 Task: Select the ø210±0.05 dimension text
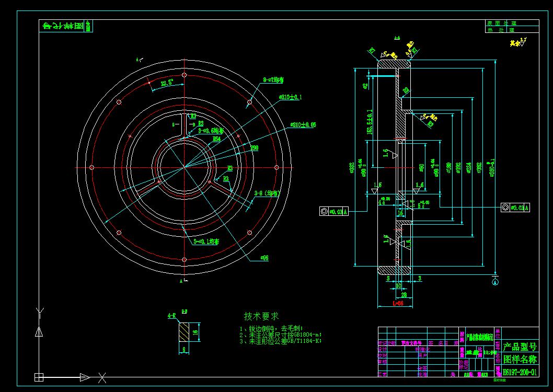click(x=303, y=125)
